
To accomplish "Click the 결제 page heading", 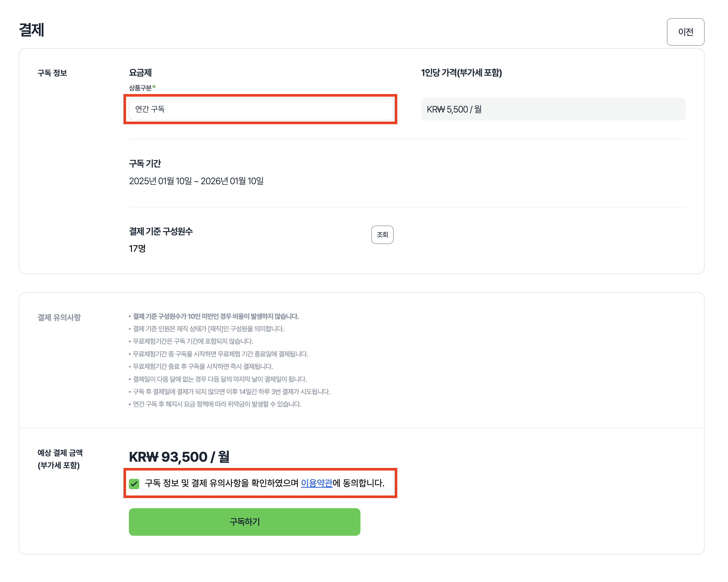I will click(31, 30).
